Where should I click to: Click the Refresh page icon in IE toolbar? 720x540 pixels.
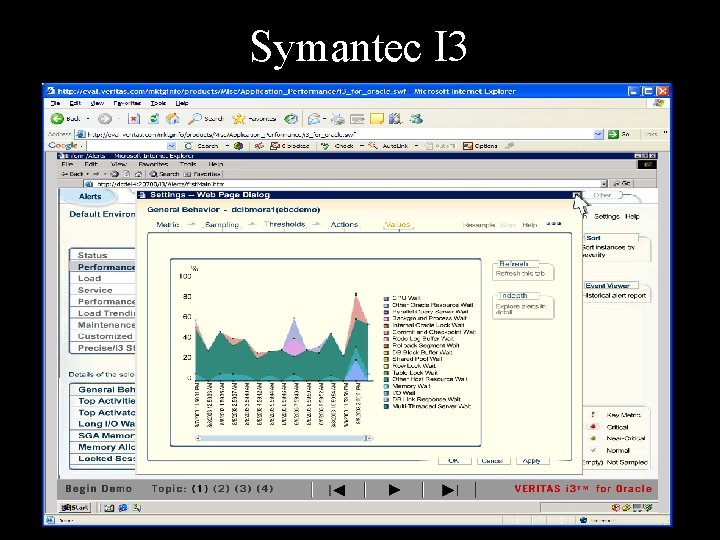pyautogui.click(x=154, y=119)
